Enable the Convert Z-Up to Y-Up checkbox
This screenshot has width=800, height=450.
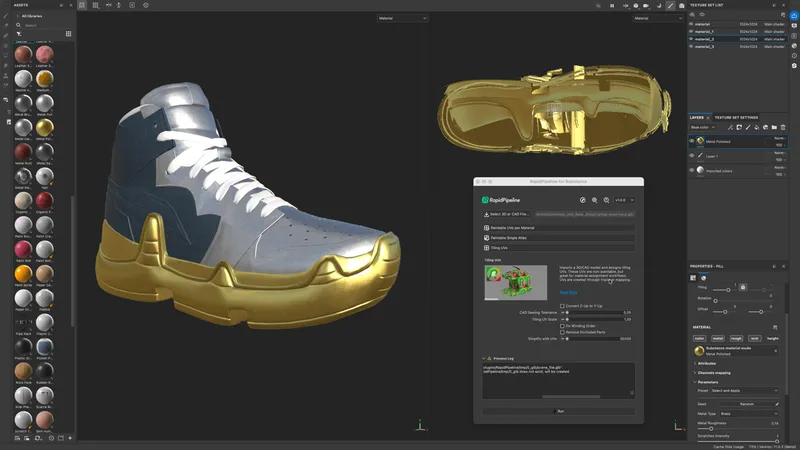[x=562, y=305]
